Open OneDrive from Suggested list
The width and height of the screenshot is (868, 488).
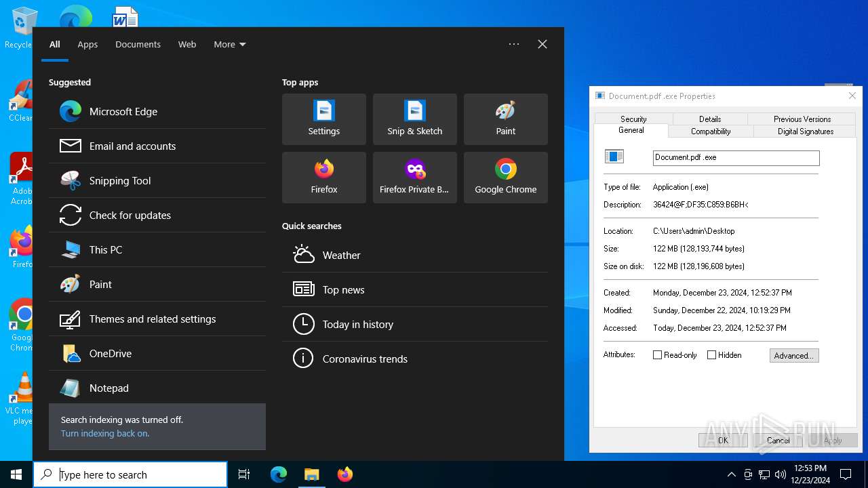coord(157,353)
